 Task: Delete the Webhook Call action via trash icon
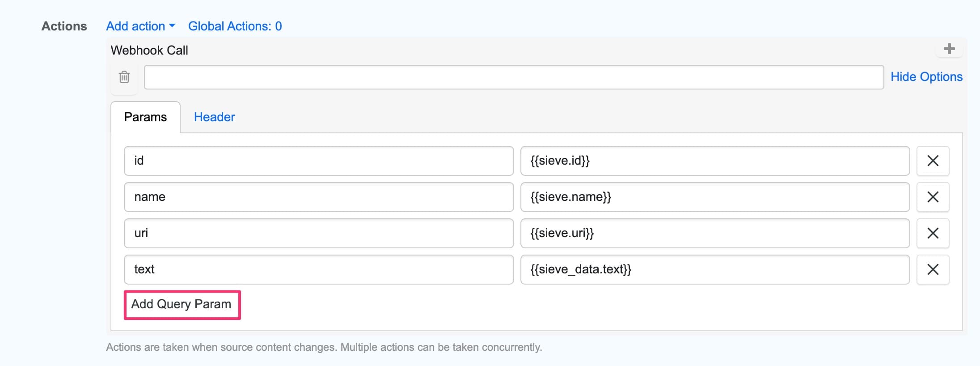[123, 77]
